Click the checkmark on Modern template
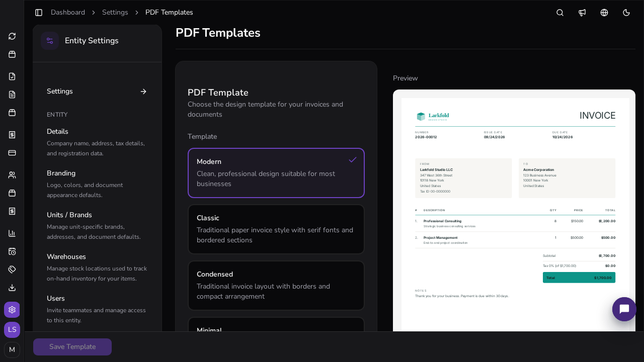Image resolution: width=644 pixels, height=362 pixels. pos(353,160)
